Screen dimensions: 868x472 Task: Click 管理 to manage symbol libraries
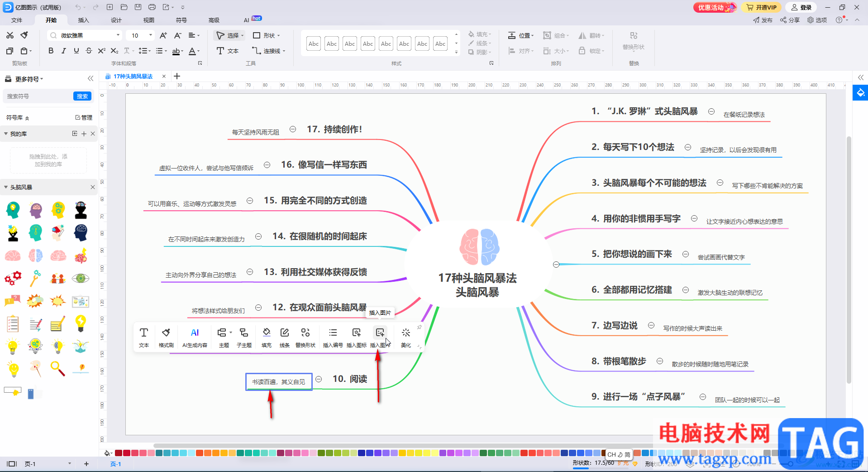84,117
